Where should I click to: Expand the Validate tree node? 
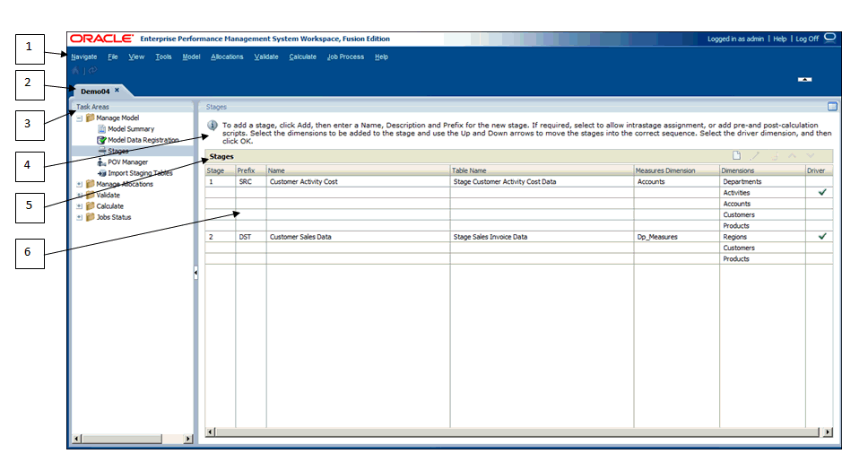(x=80, y=195)
